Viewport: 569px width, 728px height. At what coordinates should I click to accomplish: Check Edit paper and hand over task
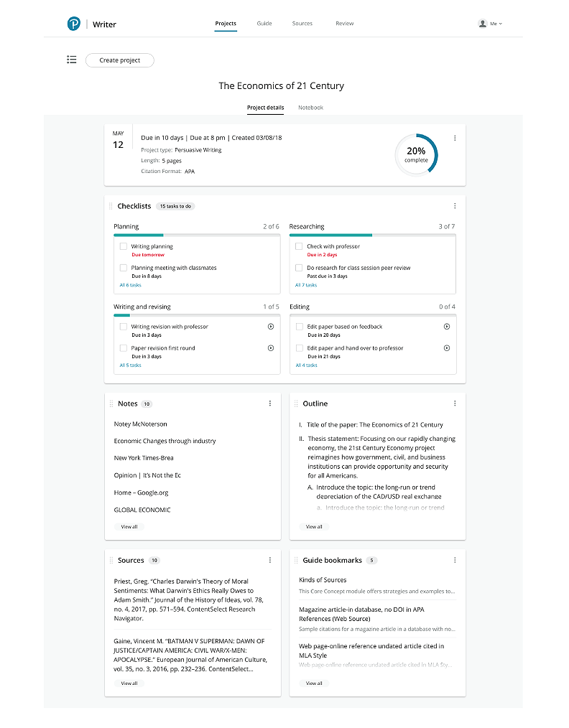tap(300, 348)
